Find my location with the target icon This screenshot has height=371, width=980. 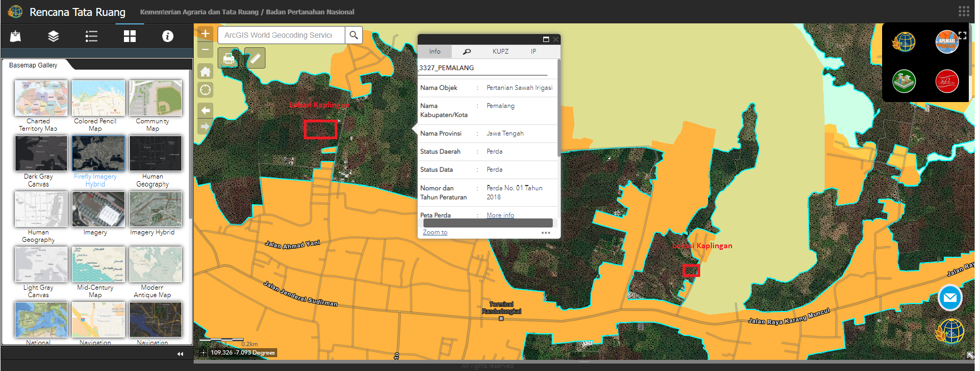pyautogui.click(x=205, y=90)
